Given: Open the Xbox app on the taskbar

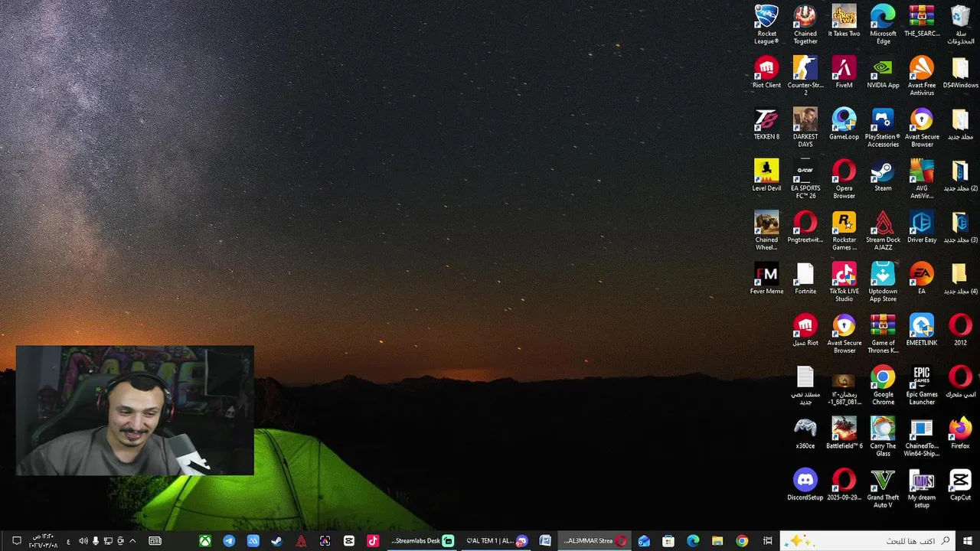Looking at the screenshot, I should [205, 541].
